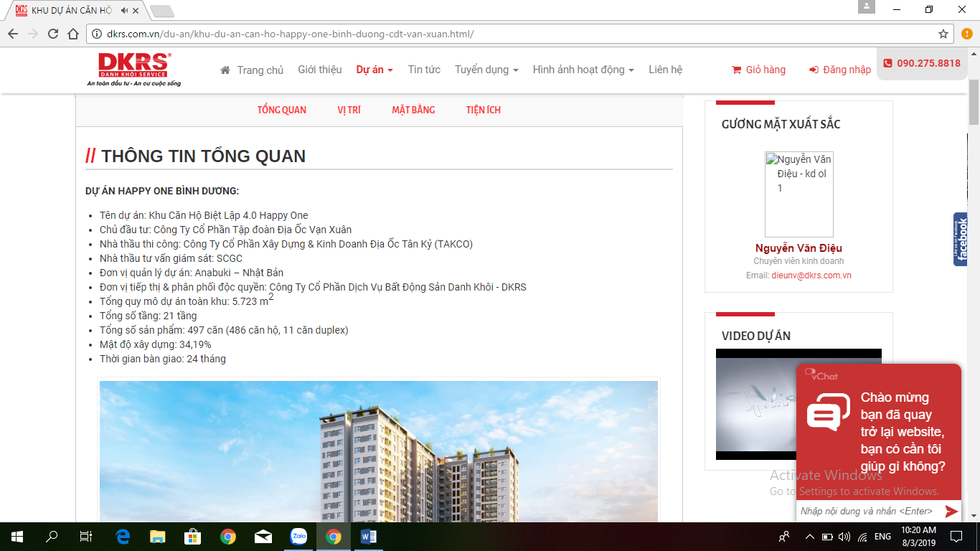The width and height of the screenshot is (980, 551).
Task: Click the browser forward arrow
Action: 33,34
